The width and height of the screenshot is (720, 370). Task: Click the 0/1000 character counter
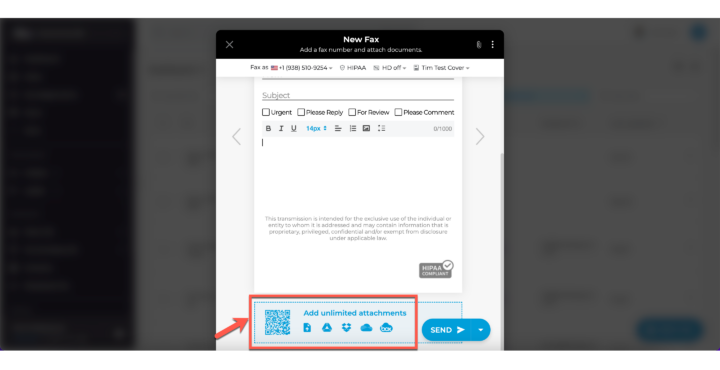443,129
